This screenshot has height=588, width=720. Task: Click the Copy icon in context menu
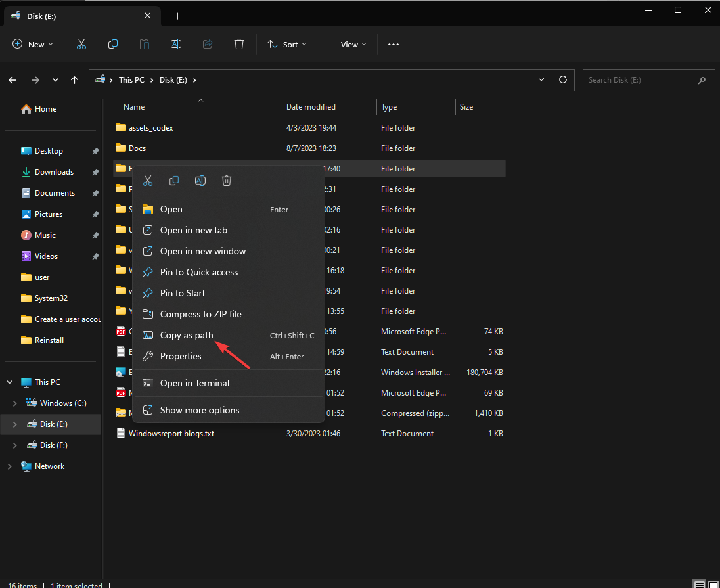tap(174, 181)
